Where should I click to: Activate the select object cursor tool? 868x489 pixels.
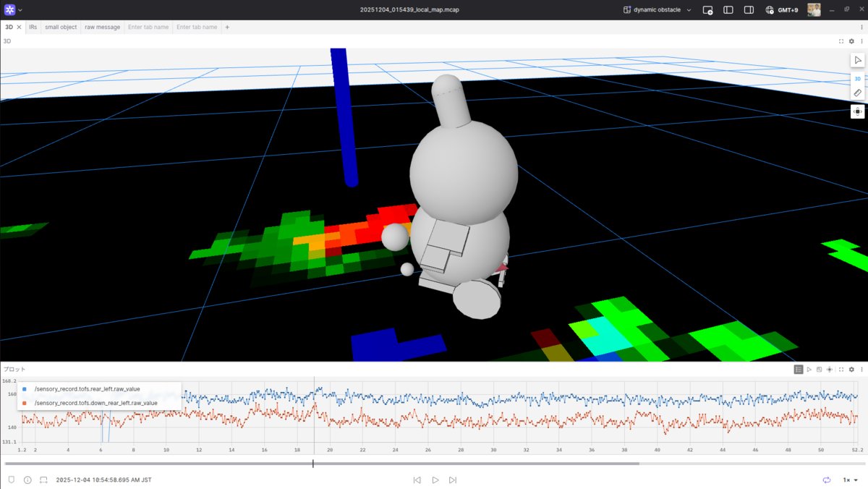pos(858,60)
